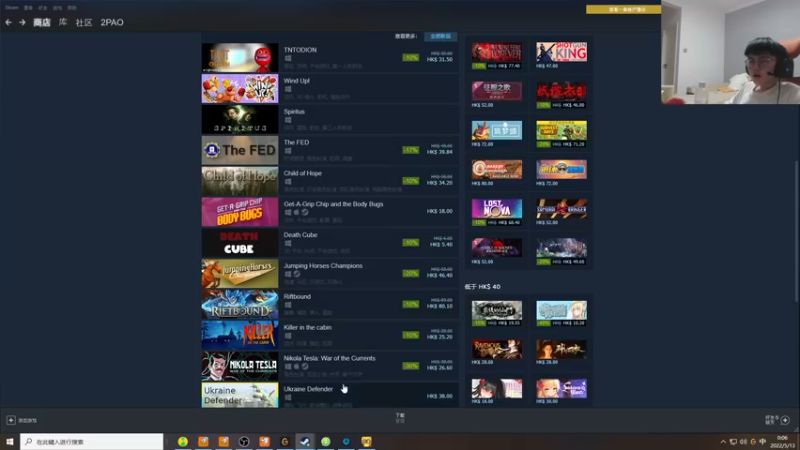Open Nikola Tesla: War of the Currents

click(329, 358)
